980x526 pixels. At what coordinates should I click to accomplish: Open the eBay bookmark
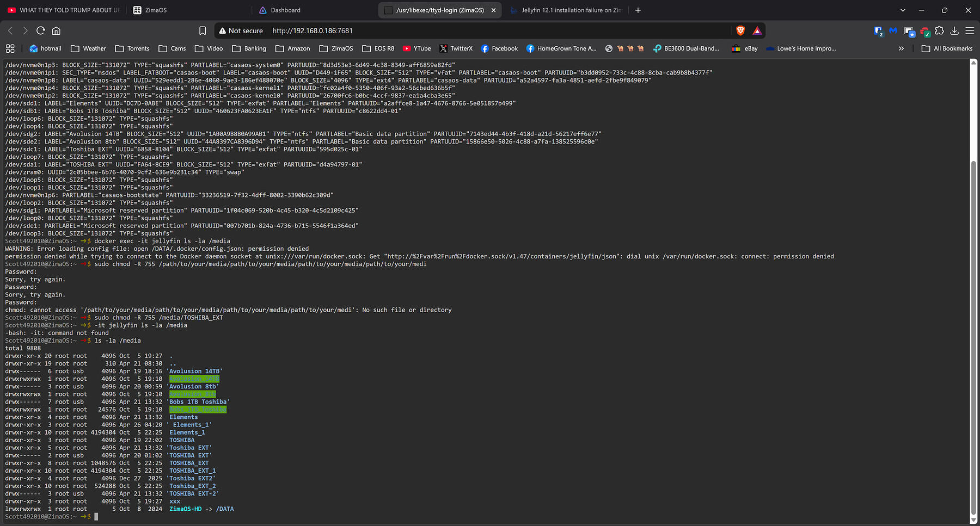(x=745, y=48)
